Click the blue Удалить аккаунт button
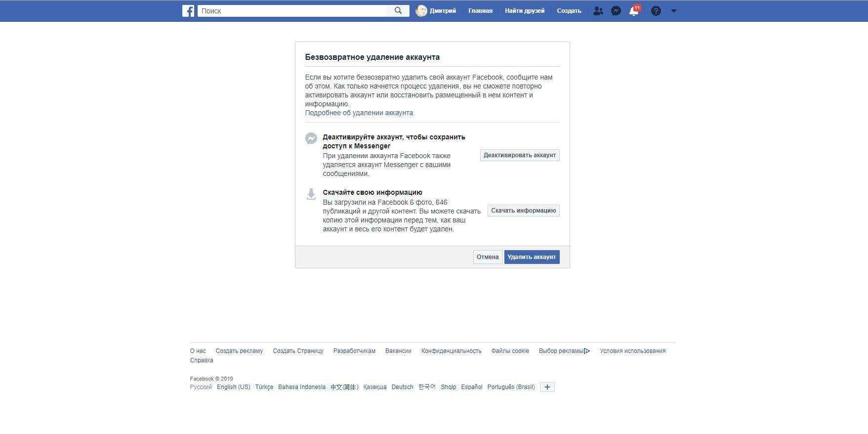 tap(532, 257)
